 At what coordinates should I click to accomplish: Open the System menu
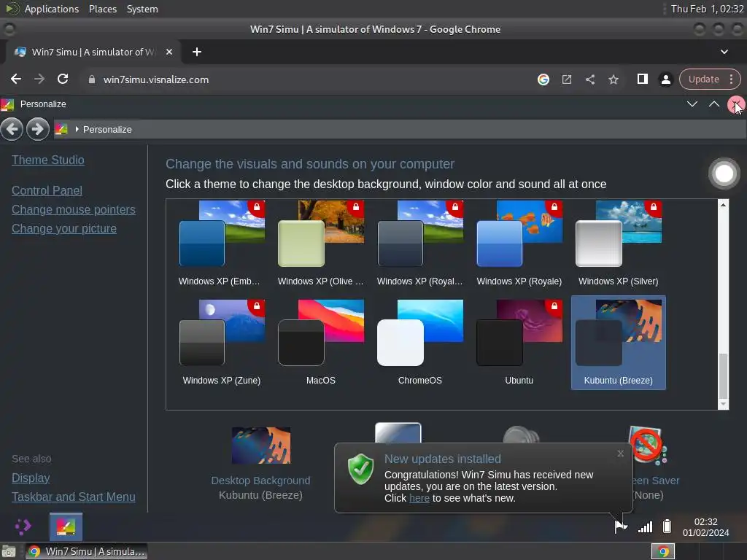[142, 9]
